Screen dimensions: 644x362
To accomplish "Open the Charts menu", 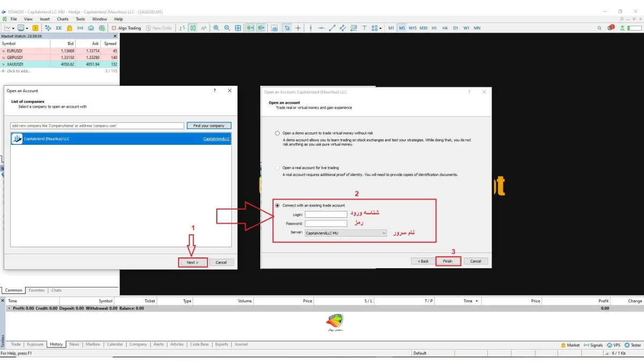I will point(63,19).
